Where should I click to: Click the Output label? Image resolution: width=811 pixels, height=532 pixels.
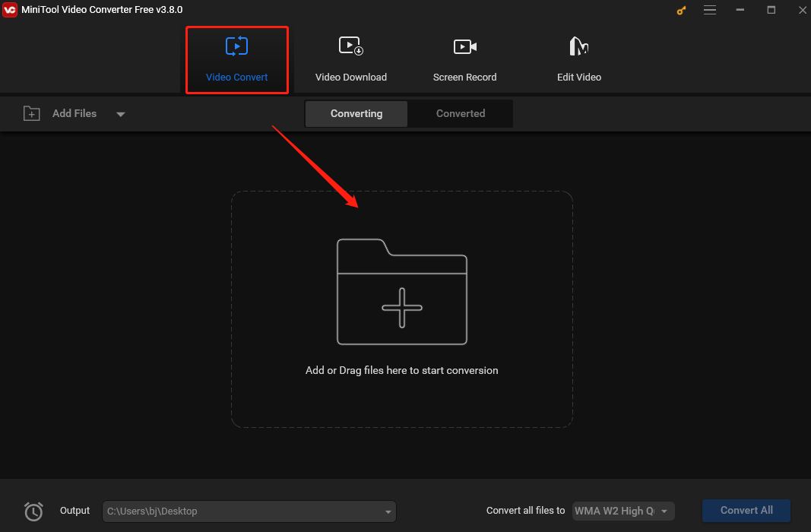click(x=74, y=511)
